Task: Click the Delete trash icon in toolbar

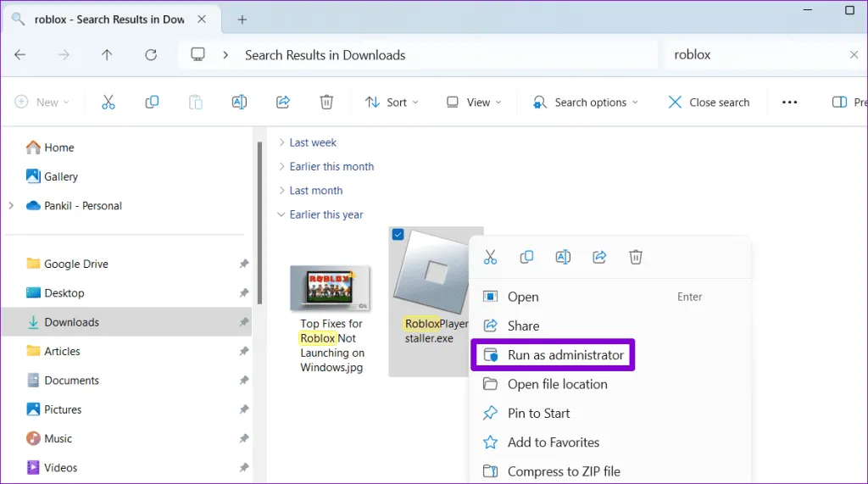Action: click(x=326, y=102)
